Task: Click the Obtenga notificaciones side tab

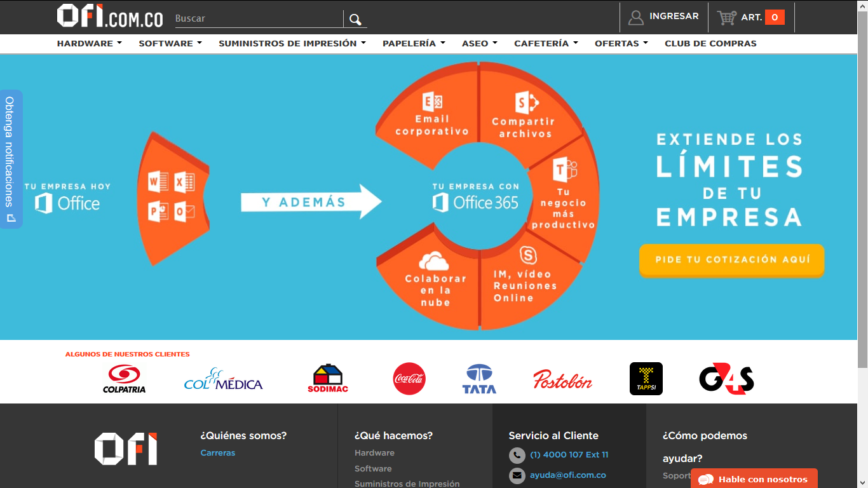Action: 11,159
